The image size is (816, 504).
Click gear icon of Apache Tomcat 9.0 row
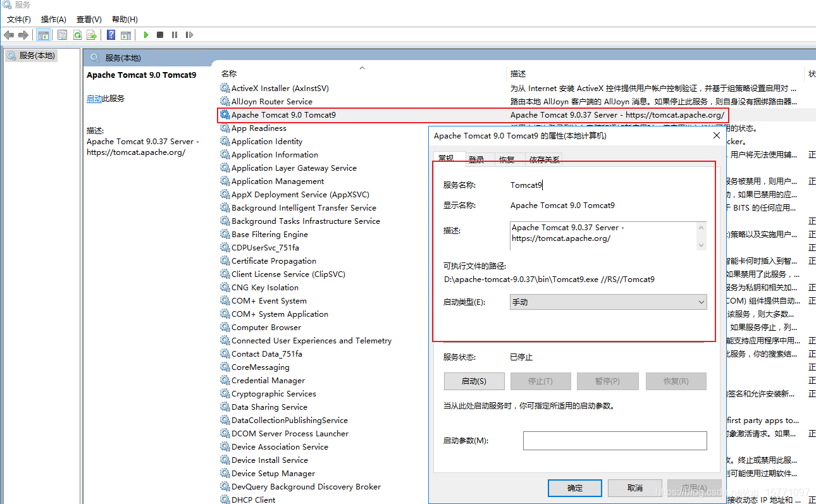(225, 114)
